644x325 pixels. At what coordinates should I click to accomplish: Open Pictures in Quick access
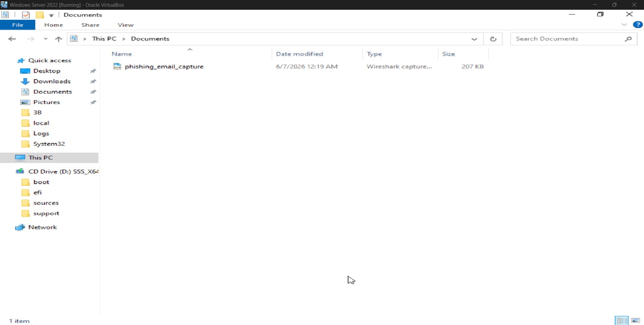point(46,102)
